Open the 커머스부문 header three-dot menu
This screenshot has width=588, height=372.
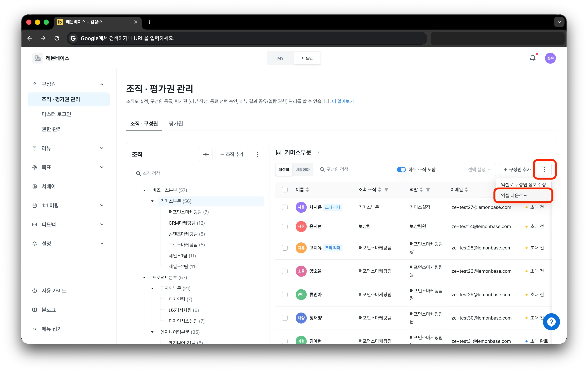318,152
